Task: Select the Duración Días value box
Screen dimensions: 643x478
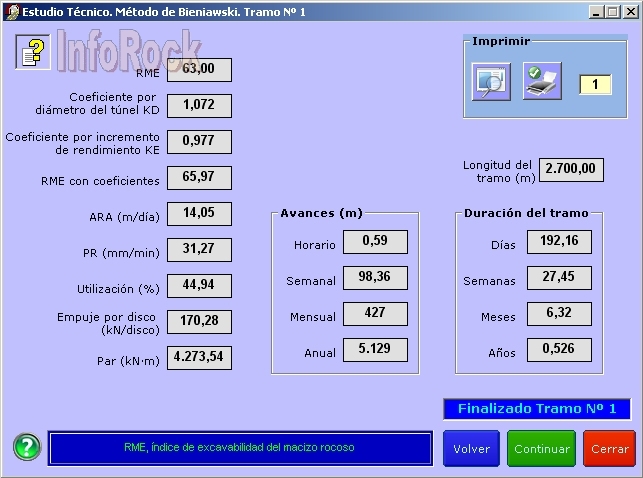Action: [559, 241]
